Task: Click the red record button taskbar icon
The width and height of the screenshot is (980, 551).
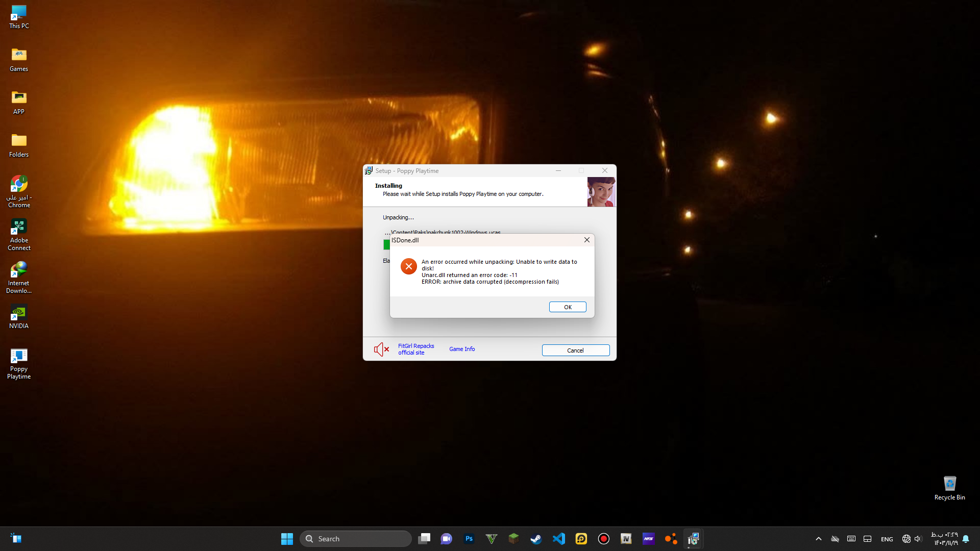Action: 603,539
